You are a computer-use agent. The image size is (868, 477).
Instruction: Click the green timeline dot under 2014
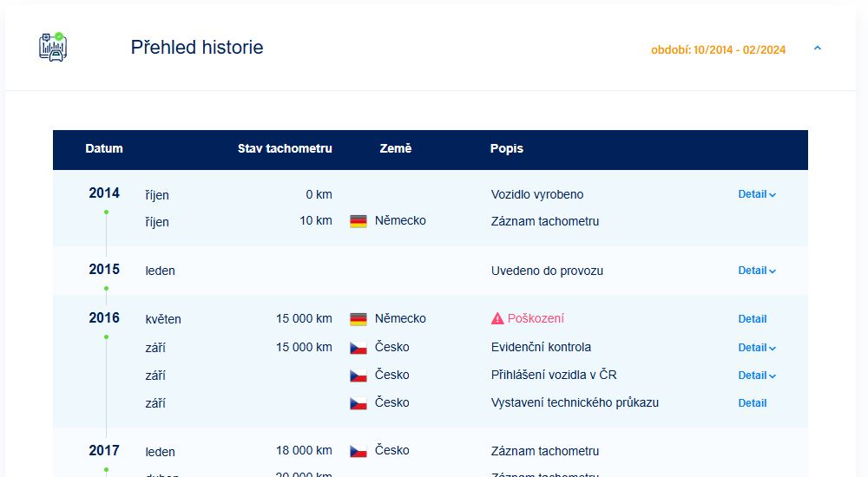(x=106, y=212)
